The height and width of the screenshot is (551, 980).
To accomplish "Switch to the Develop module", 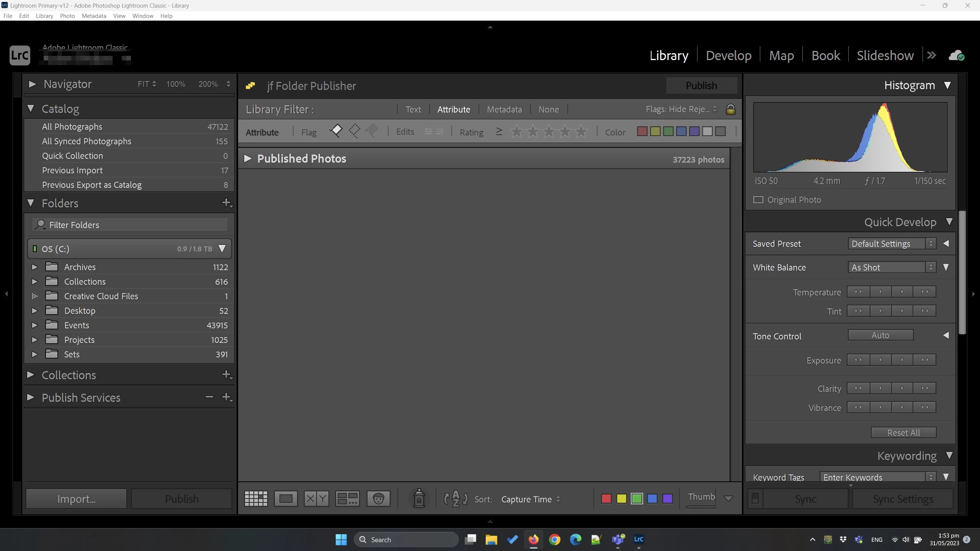I will pos(728,55).
